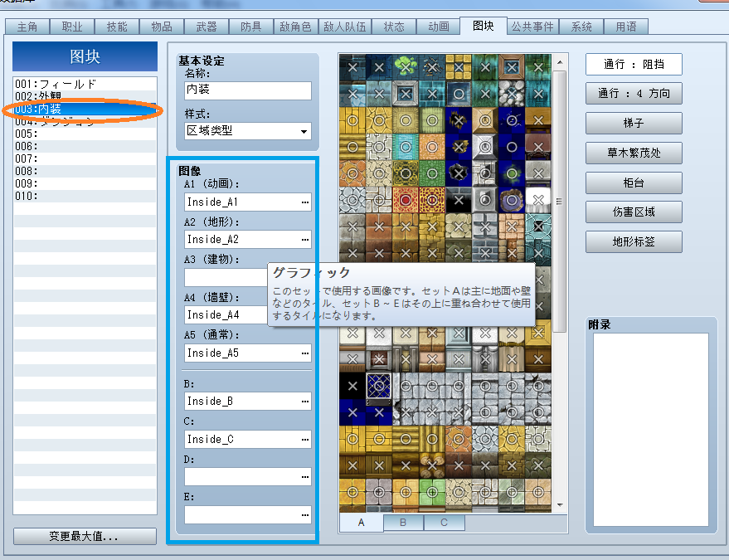
Task: Click the 通行 : 阻挡 button
Action: coord(634,64)
